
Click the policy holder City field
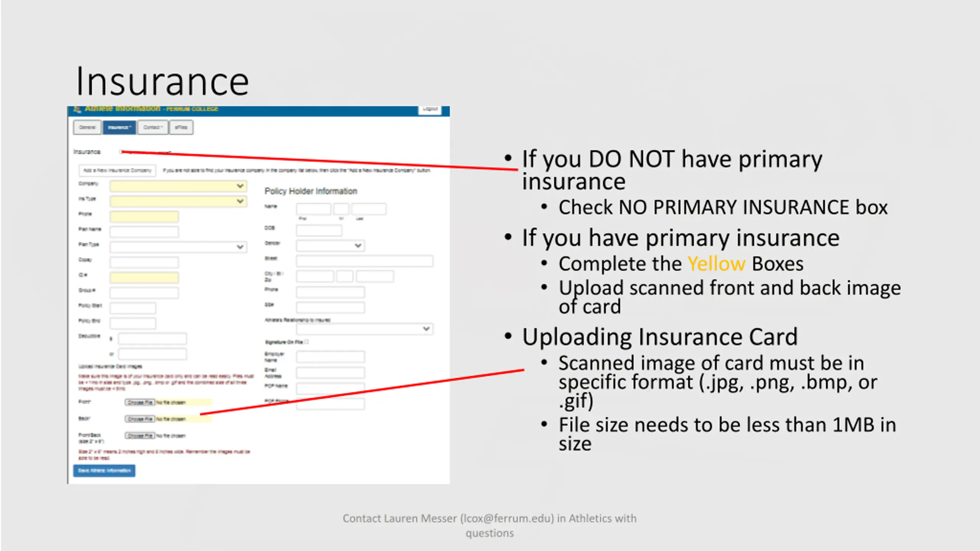[x=315, y=276]
